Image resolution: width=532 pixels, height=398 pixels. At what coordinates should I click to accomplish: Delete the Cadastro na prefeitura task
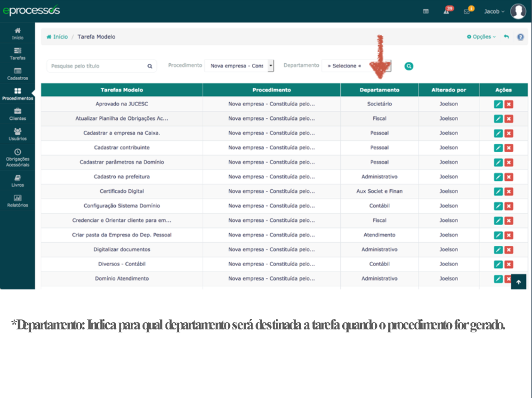click(x=509, y=177)
